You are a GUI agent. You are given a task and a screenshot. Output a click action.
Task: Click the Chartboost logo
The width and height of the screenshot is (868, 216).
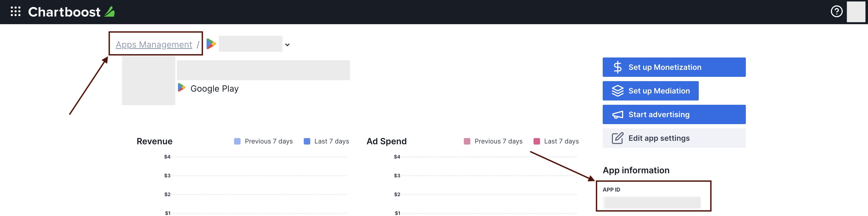pyautogui.click(x=71, y=12)
